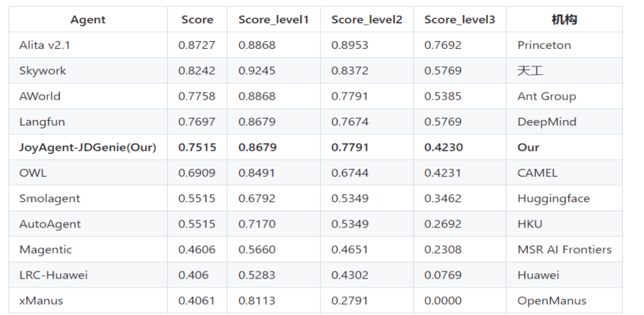Click score value 0.6909
The height and width of the screenshot is (315, 644).
(x=197, y=173)
